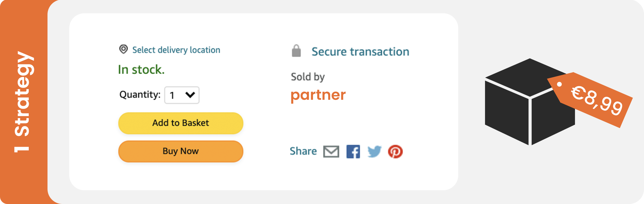Share on Pinterest icon
644x204 pixels.
click(395, 151)
